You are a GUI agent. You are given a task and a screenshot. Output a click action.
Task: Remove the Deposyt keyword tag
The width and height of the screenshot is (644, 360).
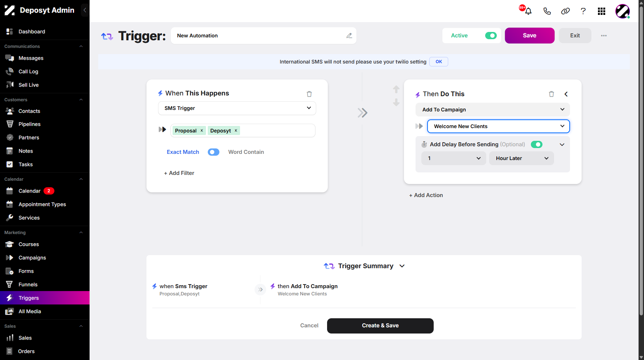[236, 131]
